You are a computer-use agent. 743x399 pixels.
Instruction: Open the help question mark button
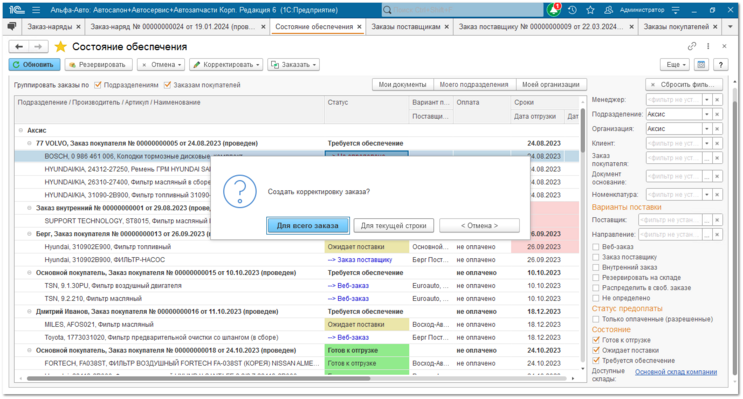tap(721, 64)
